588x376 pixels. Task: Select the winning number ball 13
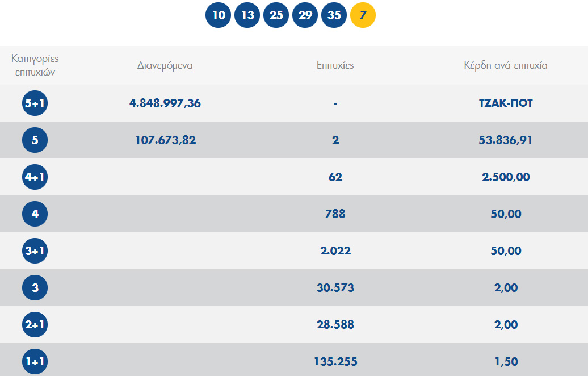(x=247, y=15)
